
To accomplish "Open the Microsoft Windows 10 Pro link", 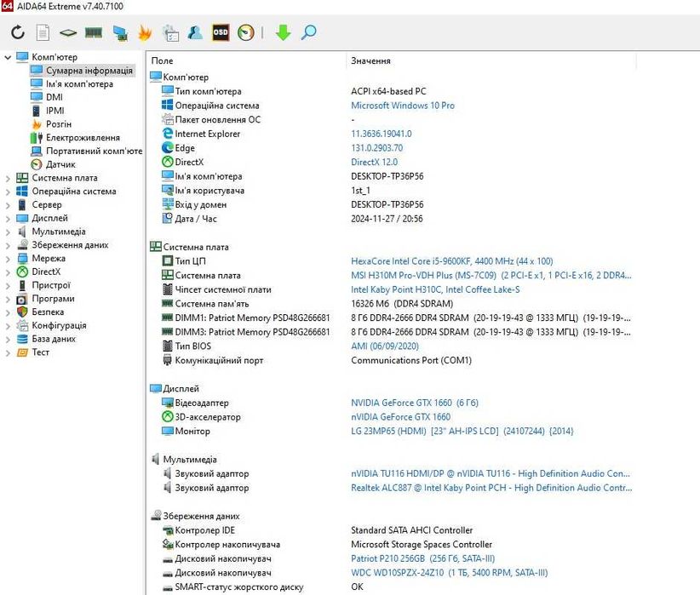I will coord(403,106).
